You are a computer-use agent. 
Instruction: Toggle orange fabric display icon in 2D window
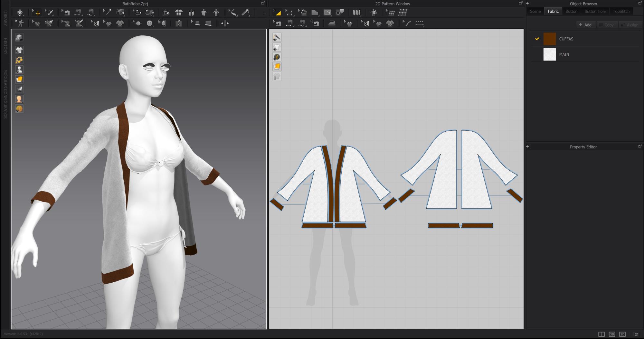tap(277, 67)
